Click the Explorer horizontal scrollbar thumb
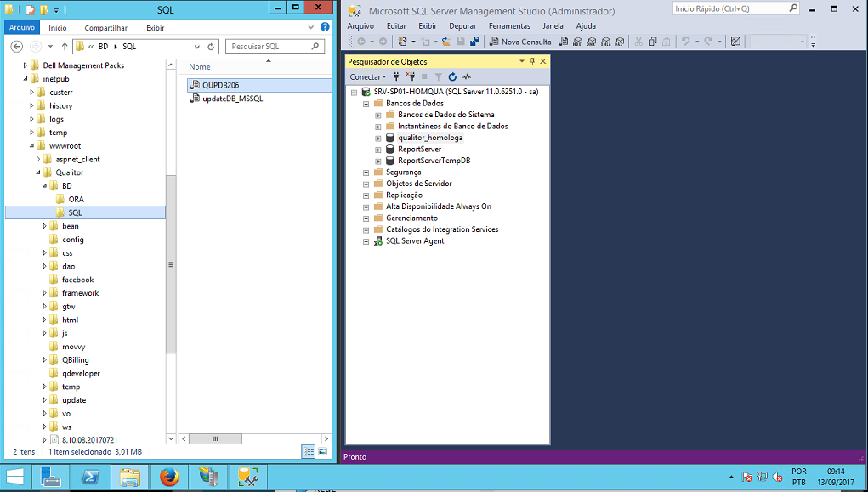The image size is (868, 492). [215, 438]
